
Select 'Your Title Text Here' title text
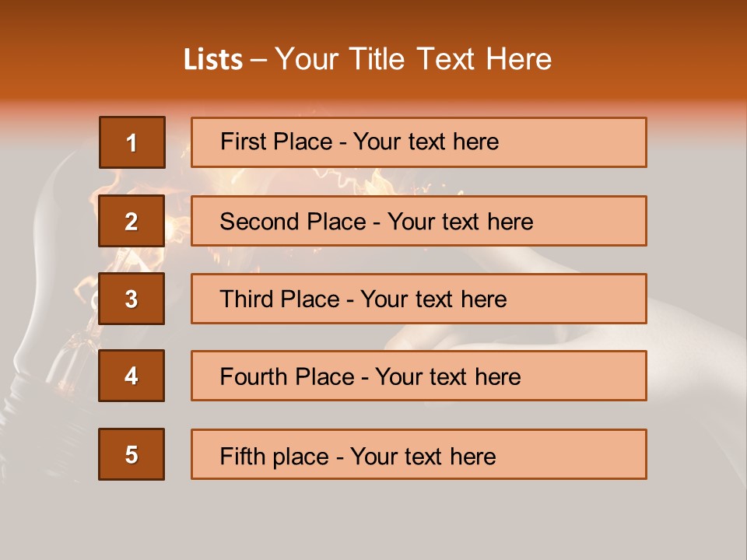click(x=413, y=59)
